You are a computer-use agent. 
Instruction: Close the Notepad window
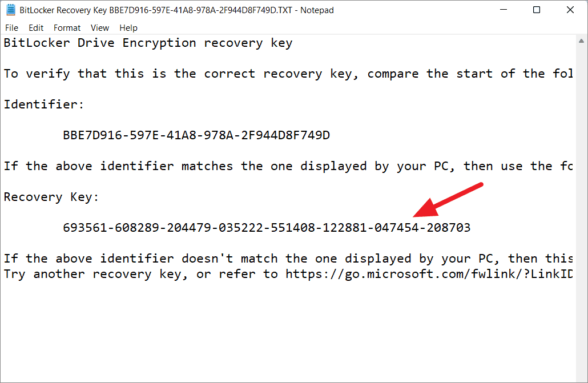point(570,10)
